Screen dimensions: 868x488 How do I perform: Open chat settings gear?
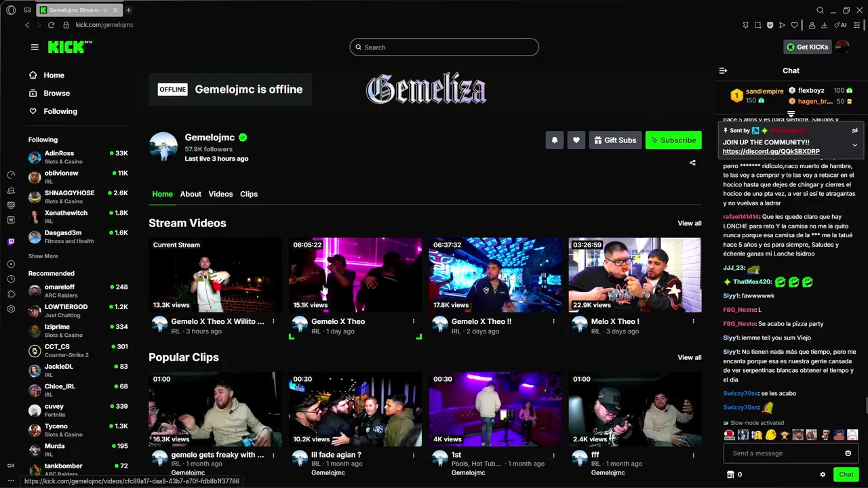point(823,474)
